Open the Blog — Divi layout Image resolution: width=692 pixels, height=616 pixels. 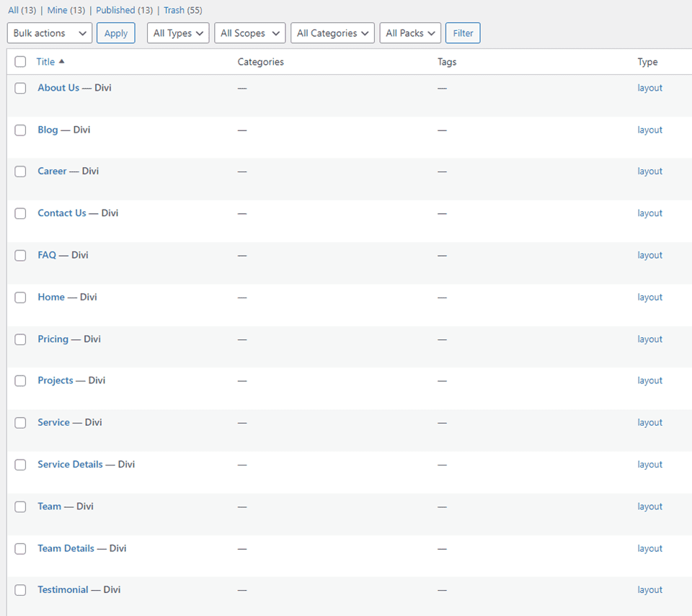[x=48, y=129]
